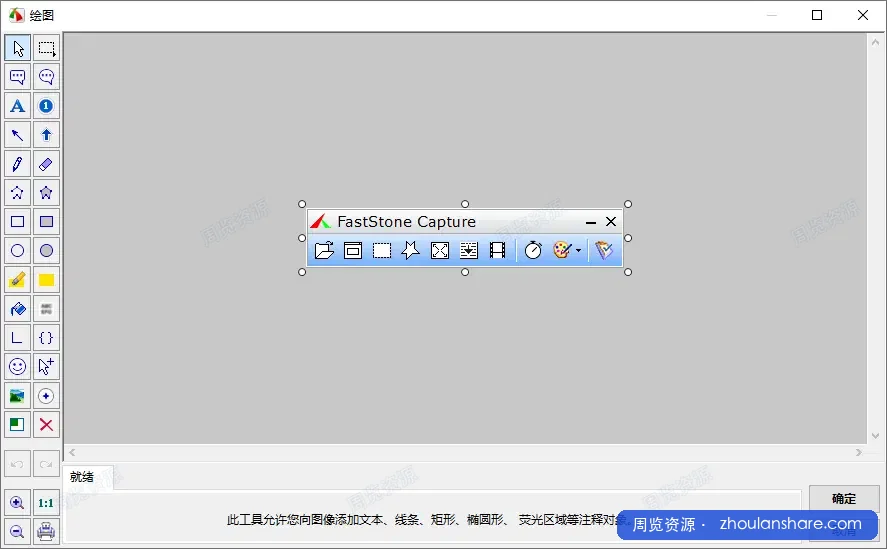Click the horizontal scrollbar left arrow

(x=72, y=452)
